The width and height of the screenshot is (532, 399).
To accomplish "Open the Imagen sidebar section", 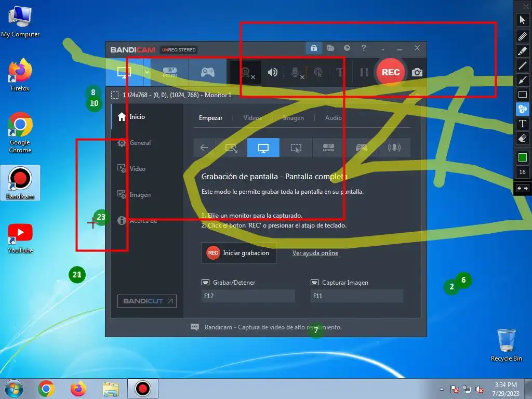I will [148, 195].
